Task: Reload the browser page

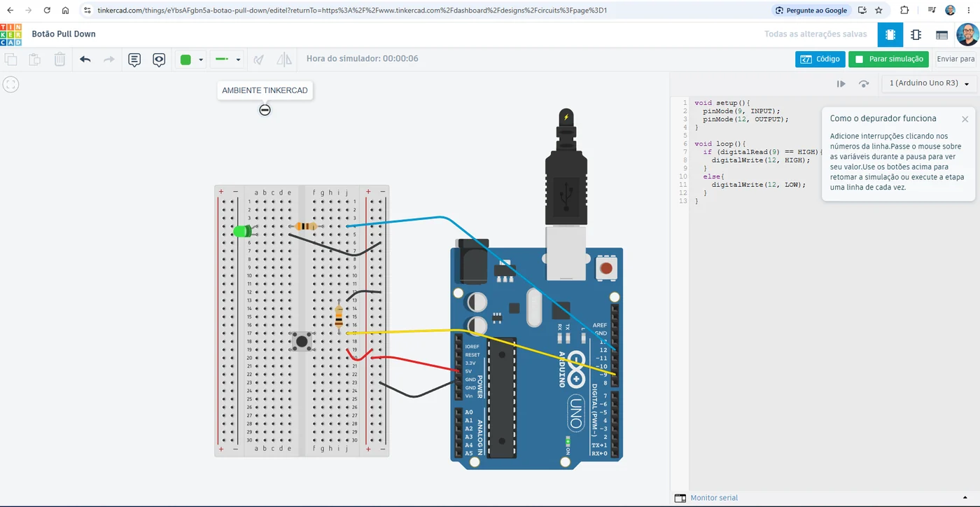Action: click(47, 11)
